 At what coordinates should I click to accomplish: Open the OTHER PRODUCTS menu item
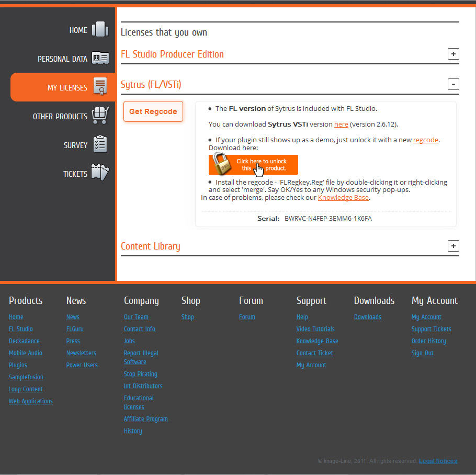point(60,117)
